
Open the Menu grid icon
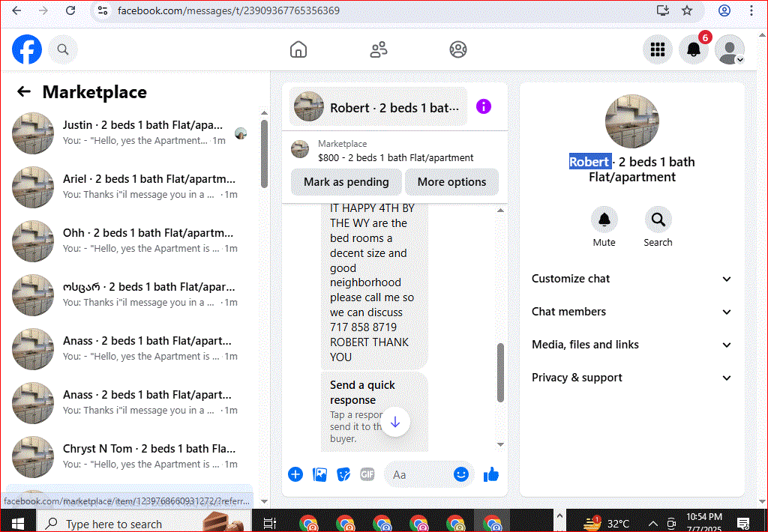tap(657, 49)
